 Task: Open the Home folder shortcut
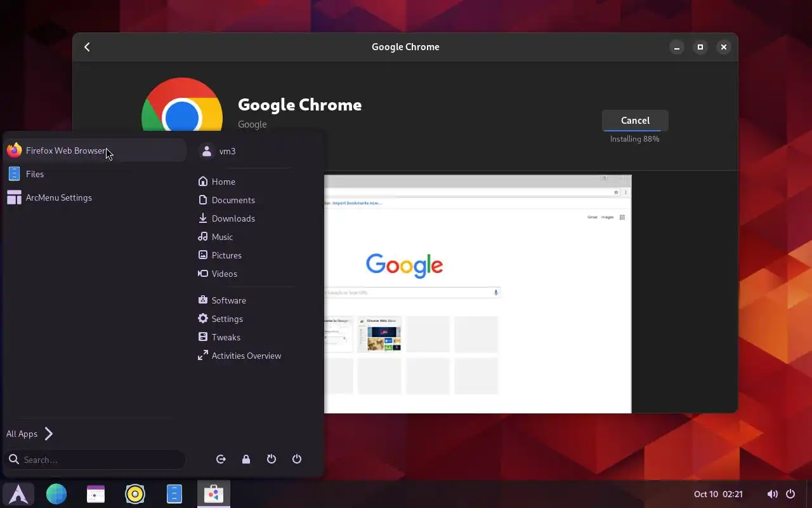[217, 182]
